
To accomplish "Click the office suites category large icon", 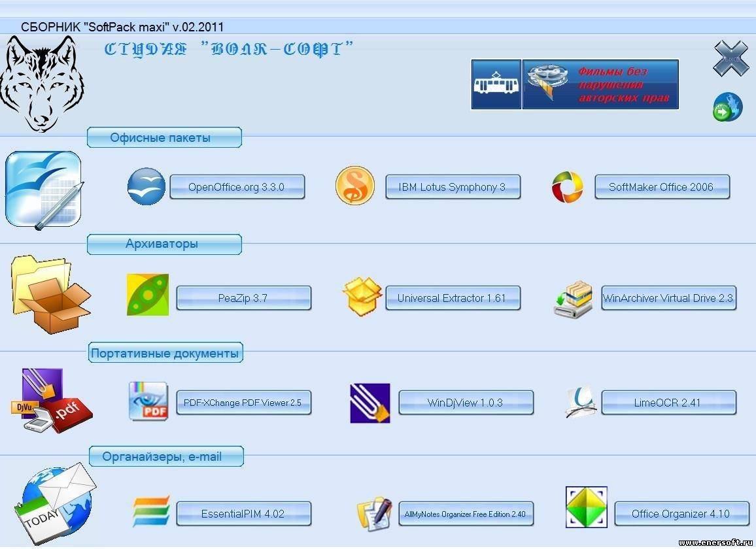I will tap(44, 190).
